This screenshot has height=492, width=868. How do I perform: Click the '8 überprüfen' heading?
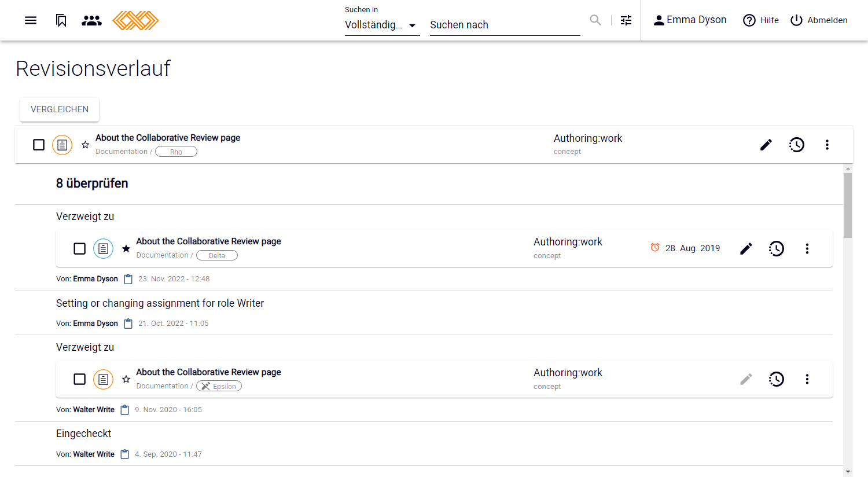coord(92,183)
